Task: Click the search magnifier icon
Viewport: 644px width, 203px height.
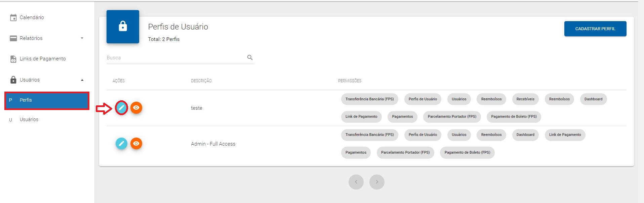Action: click(x=250, y=57)
